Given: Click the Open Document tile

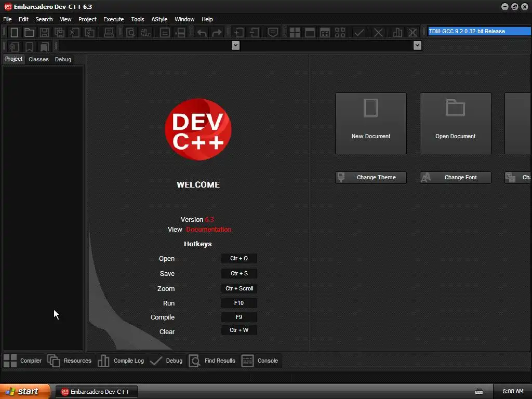Looking at the screenshot, I should point(455,124).
